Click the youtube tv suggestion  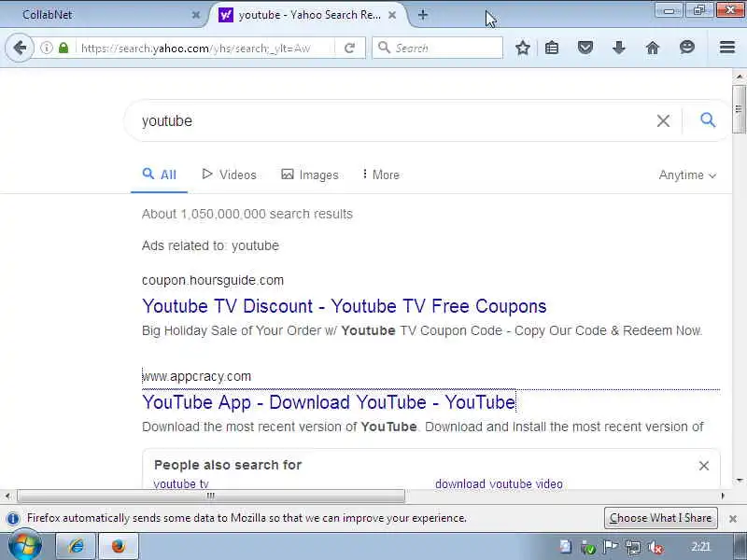181,483
